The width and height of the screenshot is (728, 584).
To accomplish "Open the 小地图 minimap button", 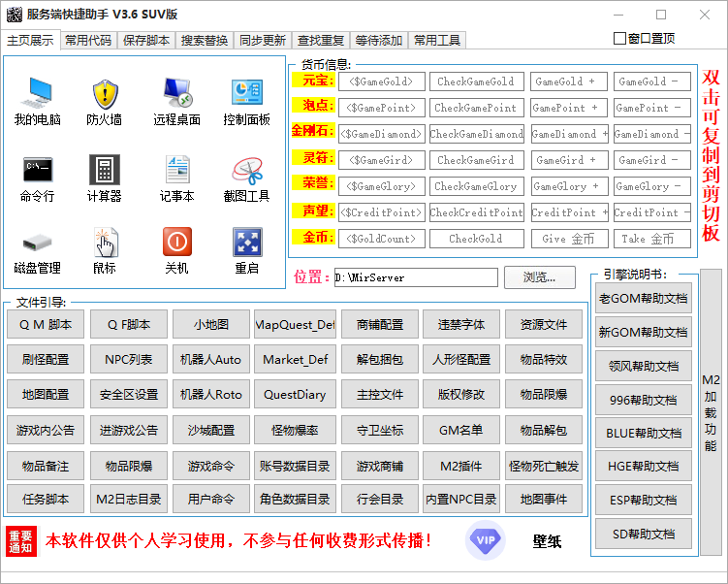I will coord(211,324).
